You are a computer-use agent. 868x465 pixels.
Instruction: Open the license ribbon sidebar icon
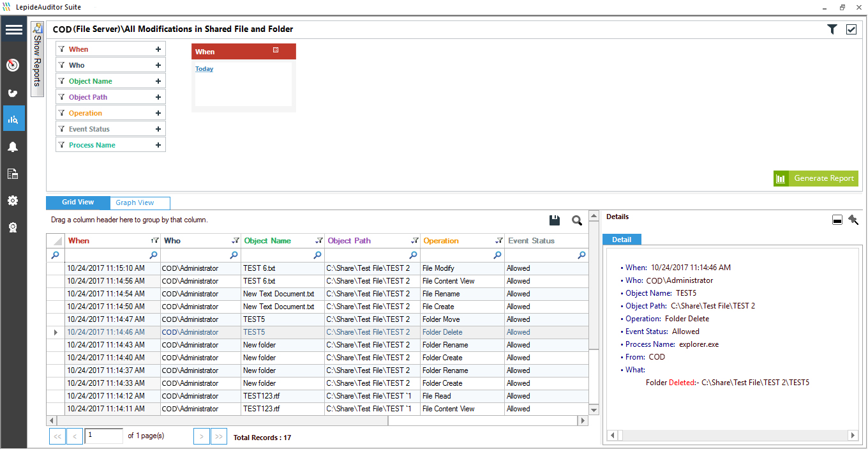point(13,227)
